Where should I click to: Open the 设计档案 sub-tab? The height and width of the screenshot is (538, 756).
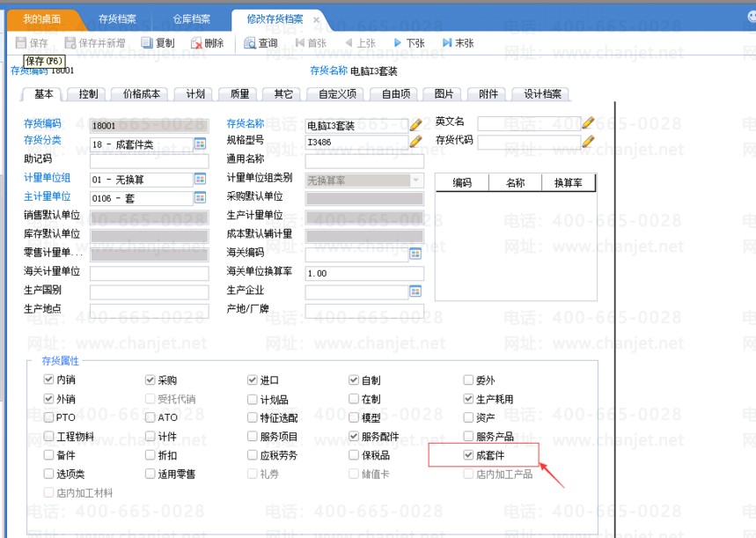coord(542,94)
